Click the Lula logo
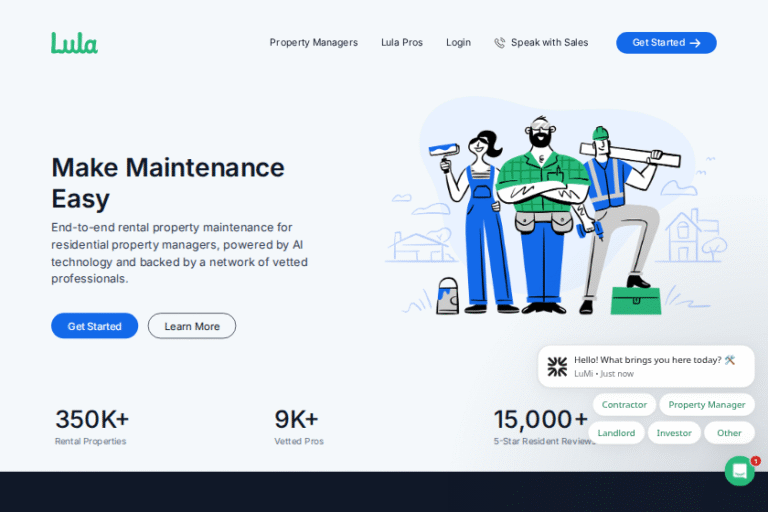Image resolution: width=768 pixels, height=512 pixels. (74, 43)
